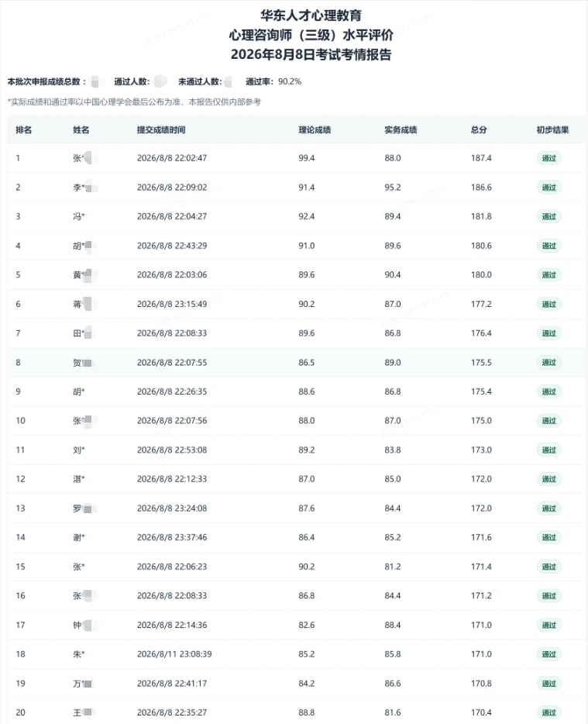Click the name 冯* in row 3

(79, 216)
